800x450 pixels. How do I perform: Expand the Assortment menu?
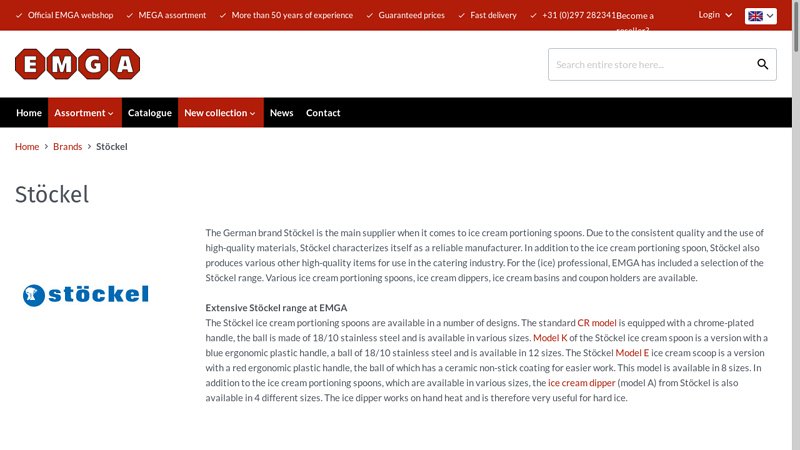click(84, 113)
